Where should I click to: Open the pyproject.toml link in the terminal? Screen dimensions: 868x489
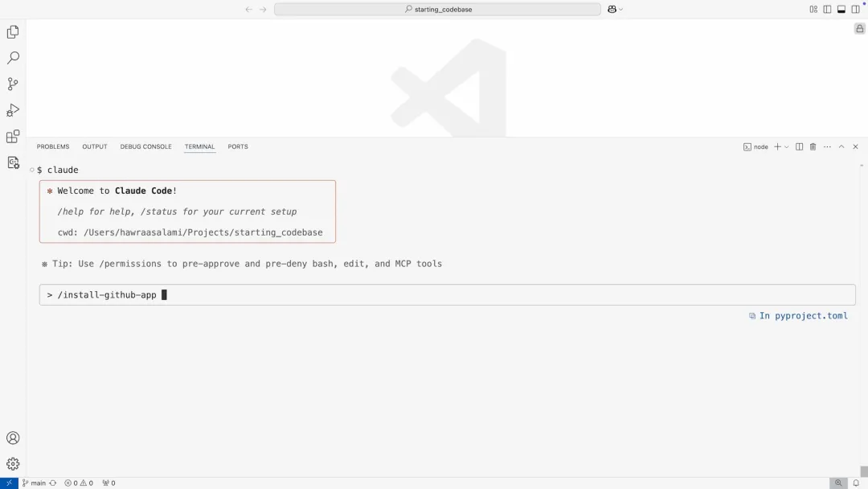(x=804, y=315)
